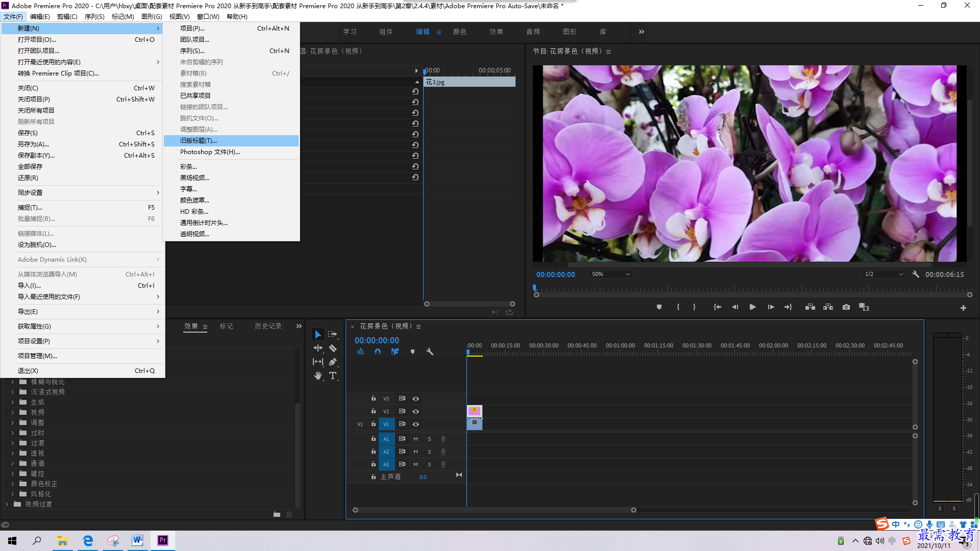Open 历史记录 panel tab

click(x=268, y=326)
